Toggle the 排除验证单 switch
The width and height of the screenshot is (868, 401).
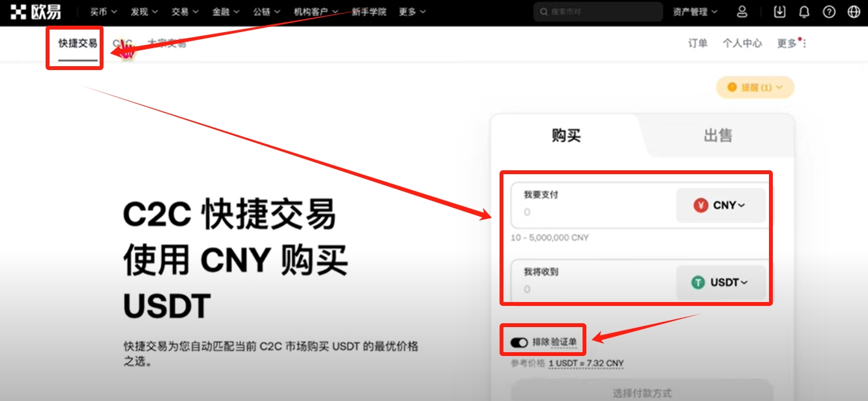519,343
